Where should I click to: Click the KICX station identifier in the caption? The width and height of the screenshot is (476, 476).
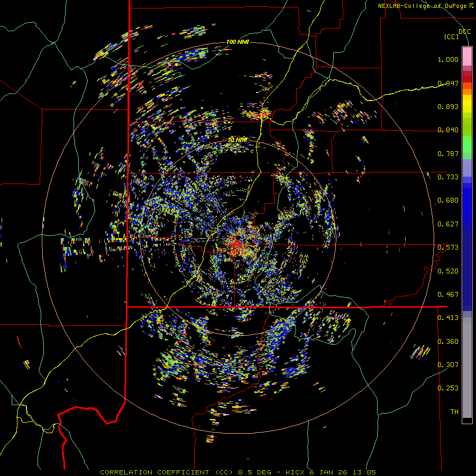295,472
